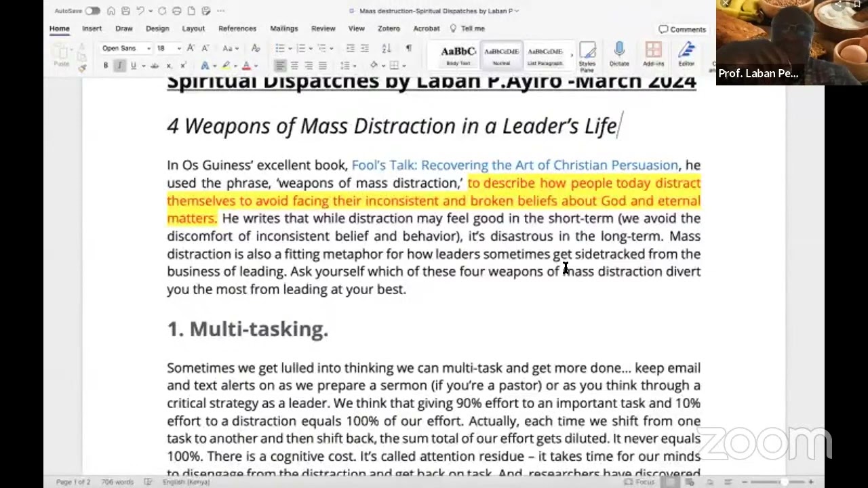Image resolution: width=868 pixels, height=488 pixels.
Task: Expand the Undo history dropdown arrow
Action: 150,11
